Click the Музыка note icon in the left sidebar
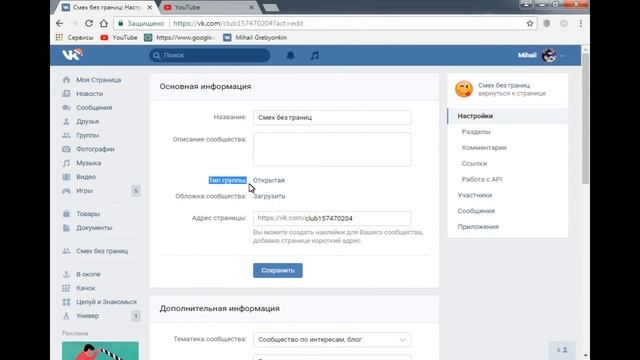 click(66, 163)
